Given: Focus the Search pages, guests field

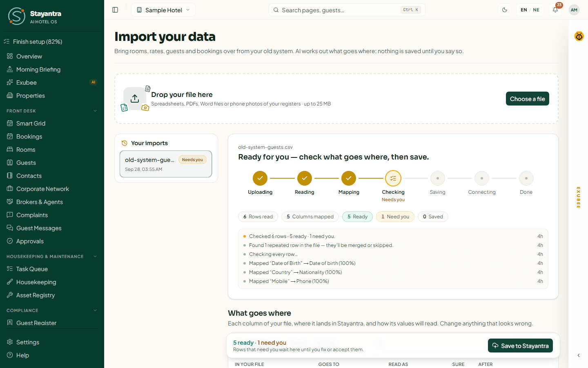Looking at the screenshot, I should [x=347, y=10].
